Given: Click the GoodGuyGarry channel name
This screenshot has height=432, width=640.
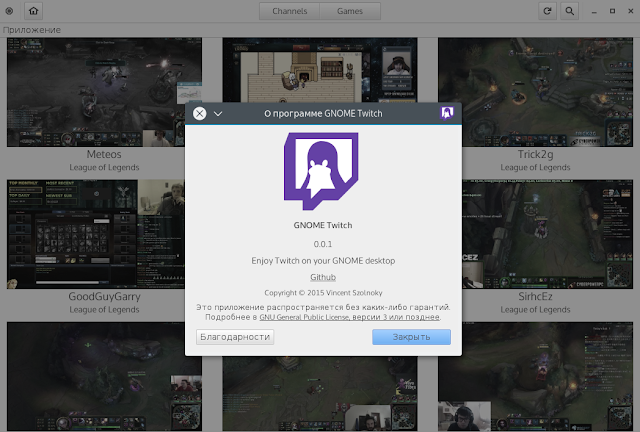Looking at the screenshot, I should tap(104, 296).
